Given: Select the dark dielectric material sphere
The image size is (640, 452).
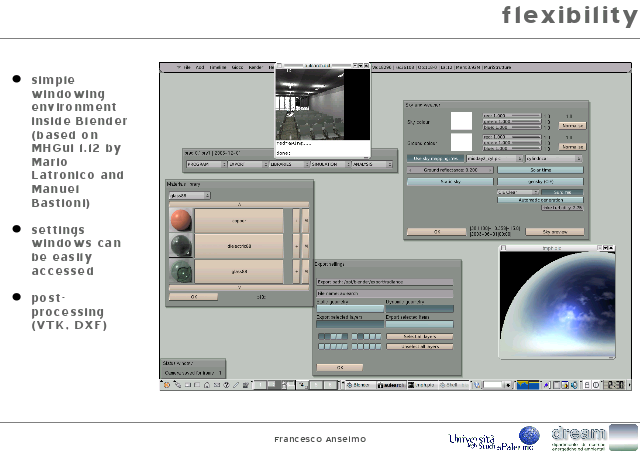Looking at the screenshot, I should click(180, 246).
